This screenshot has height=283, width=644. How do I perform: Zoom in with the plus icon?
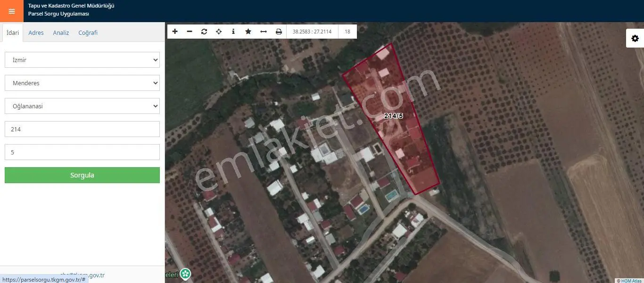pos(175,32)
